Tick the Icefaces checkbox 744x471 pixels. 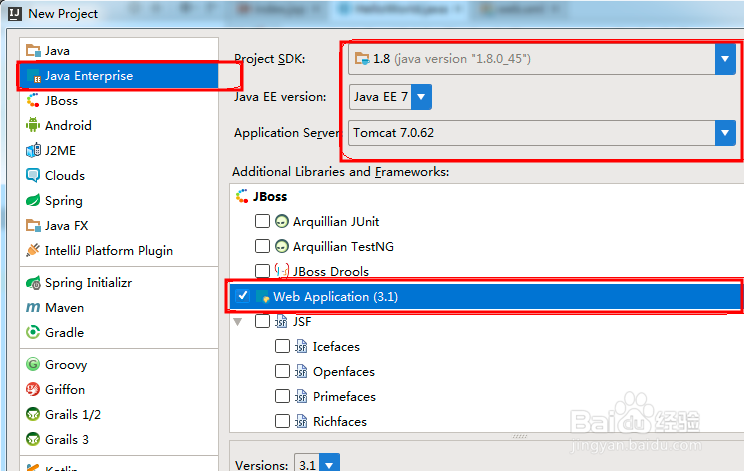[x=282, y=346]
